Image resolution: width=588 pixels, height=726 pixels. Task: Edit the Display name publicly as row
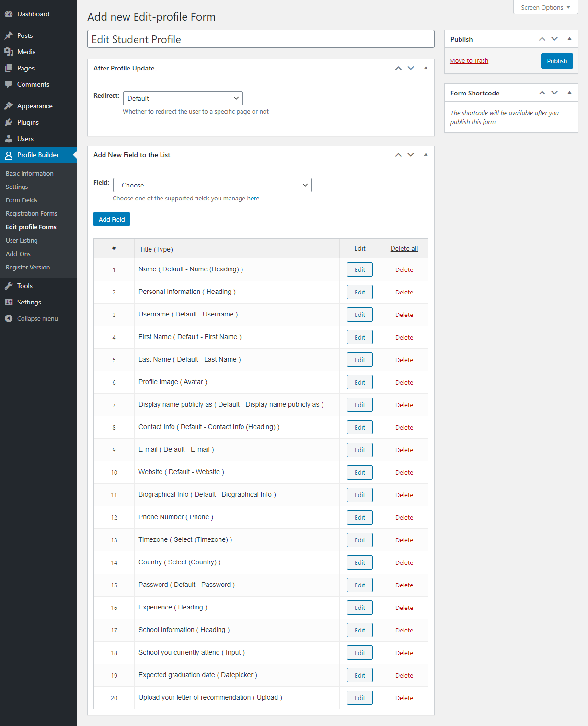click(360, 405)
